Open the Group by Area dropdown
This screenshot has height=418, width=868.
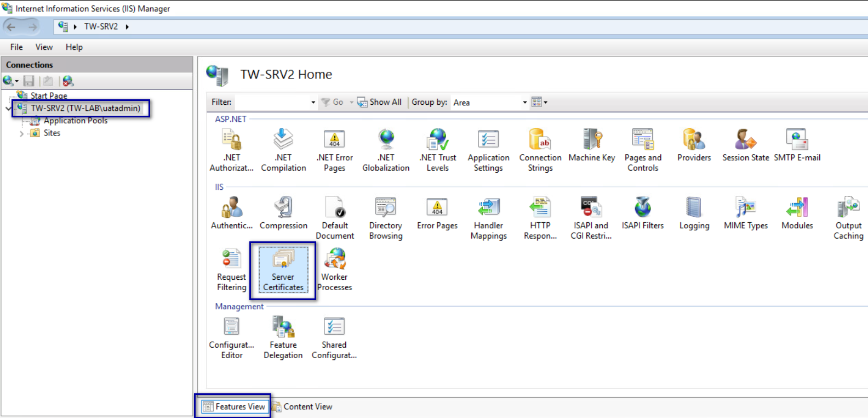524,103
